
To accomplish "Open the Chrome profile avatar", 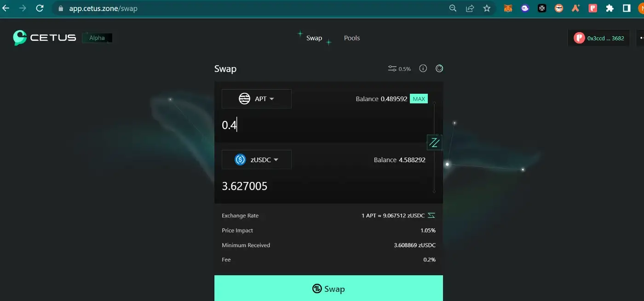I will (x=641, y=8).
